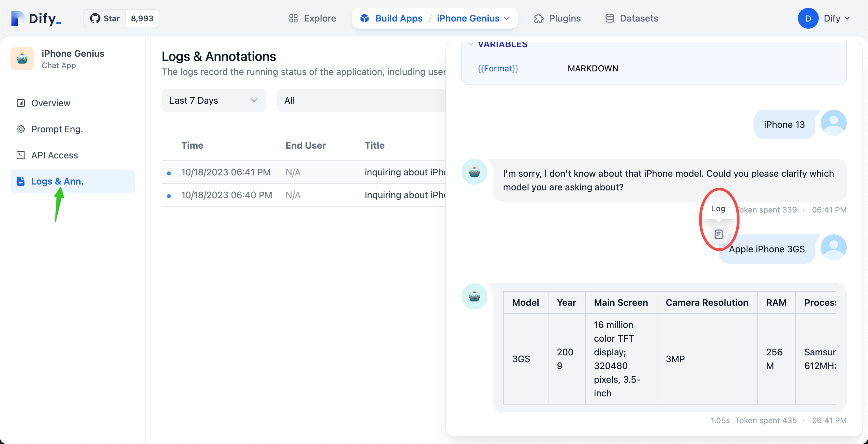Click the 8,993 stars count button
868x444 pixels.
142,18
